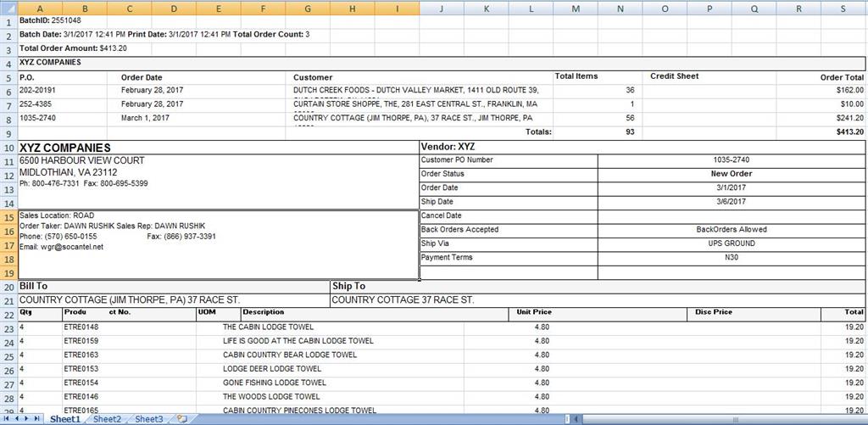Select row 10 header
Viewport: 868px width, 425px height.
pyautogui.click(x=8, y=148)
